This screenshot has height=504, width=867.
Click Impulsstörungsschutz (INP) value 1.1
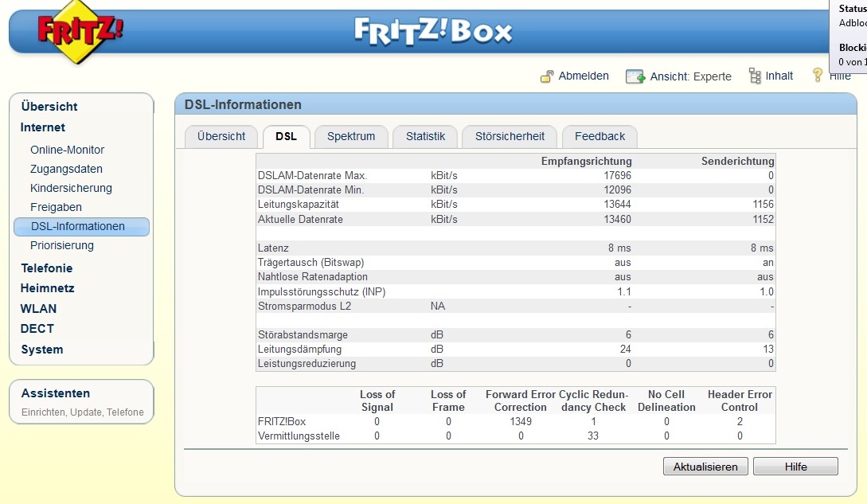[x=623, y=291]
